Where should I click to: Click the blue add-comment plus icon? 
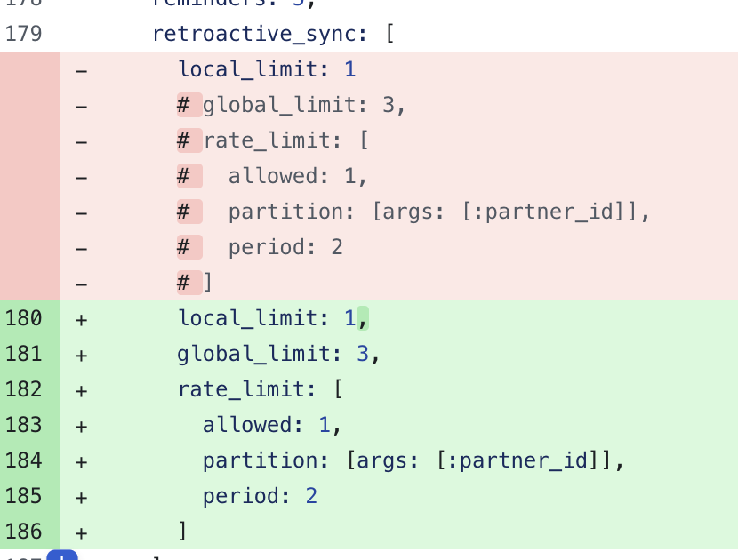(x=62, y=555)
